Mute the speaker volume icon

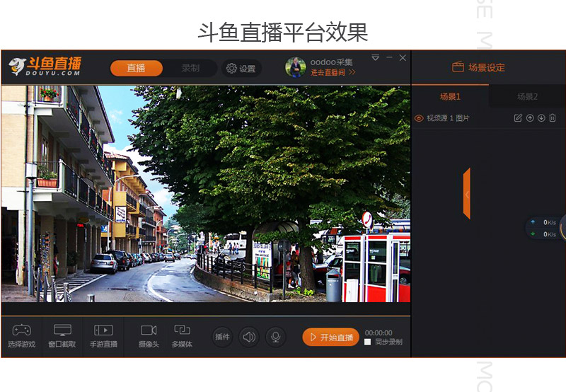click(x=249, y=337)
